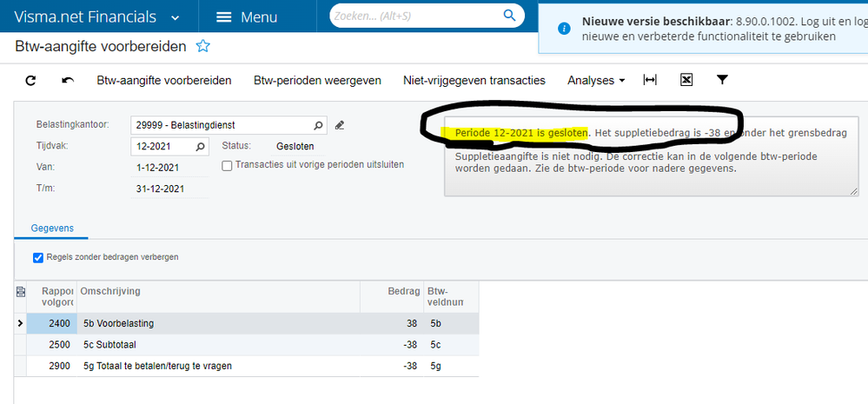
Task: Open lookup for the Tijdvak field
Action: pos(201,147)
